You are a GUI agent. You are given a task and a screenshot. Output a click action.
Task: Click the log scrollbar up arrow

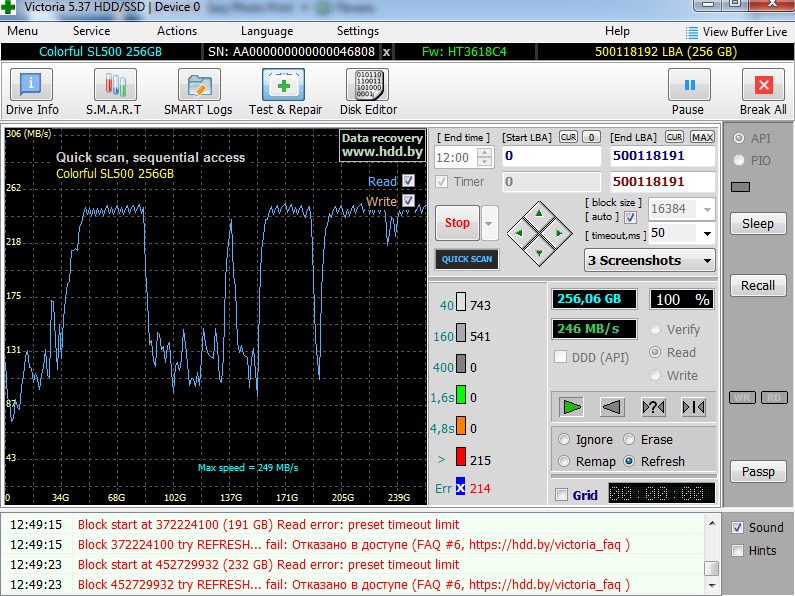point(712,523)
